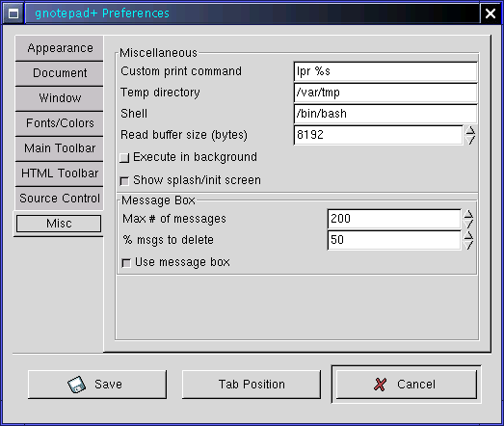Focus the Shell path input field
This screenshot has height=426, width=504.
point(385,114)
